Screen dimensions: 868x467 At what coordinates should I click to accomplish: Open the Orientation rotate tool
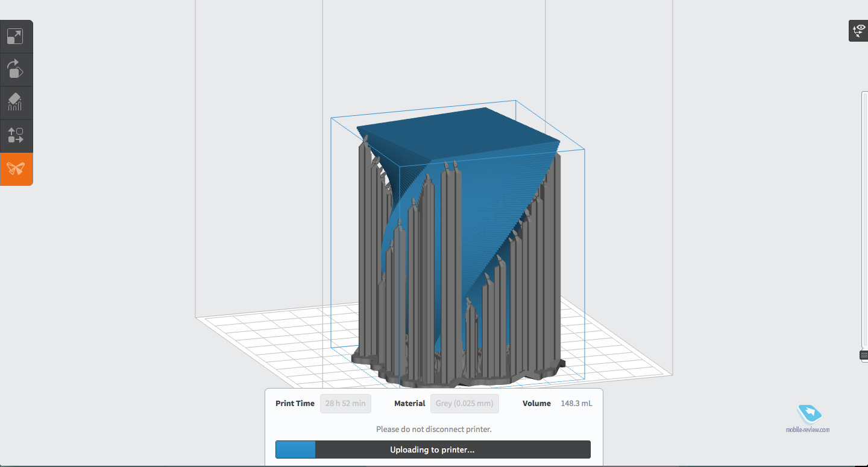tap(15, 69)
